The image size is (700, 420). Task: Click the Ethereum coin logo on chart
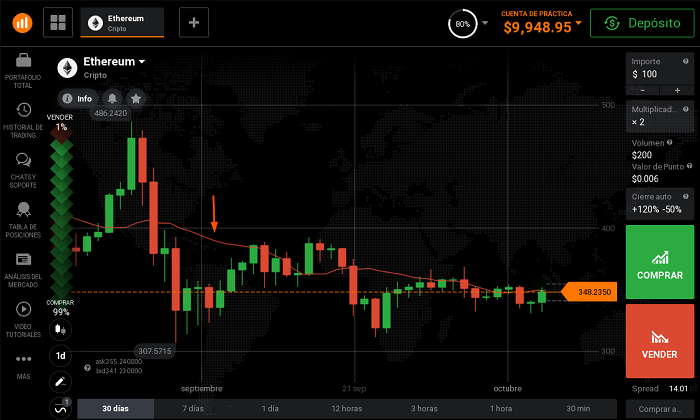click(x=67, y=68)
